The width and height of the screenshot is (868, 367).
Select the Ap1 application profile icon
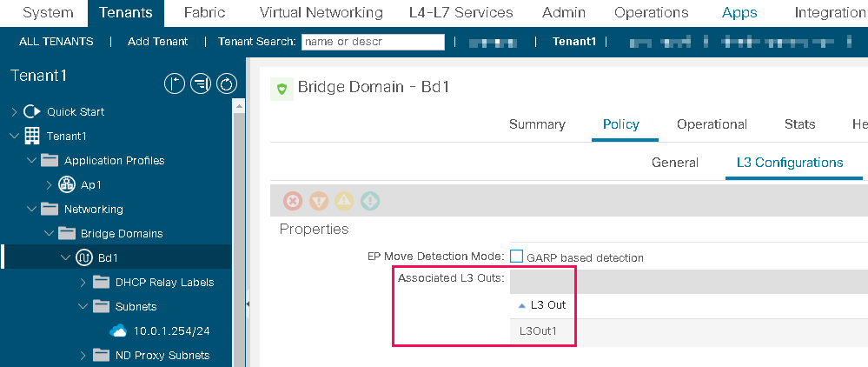(x=67, y=184)
